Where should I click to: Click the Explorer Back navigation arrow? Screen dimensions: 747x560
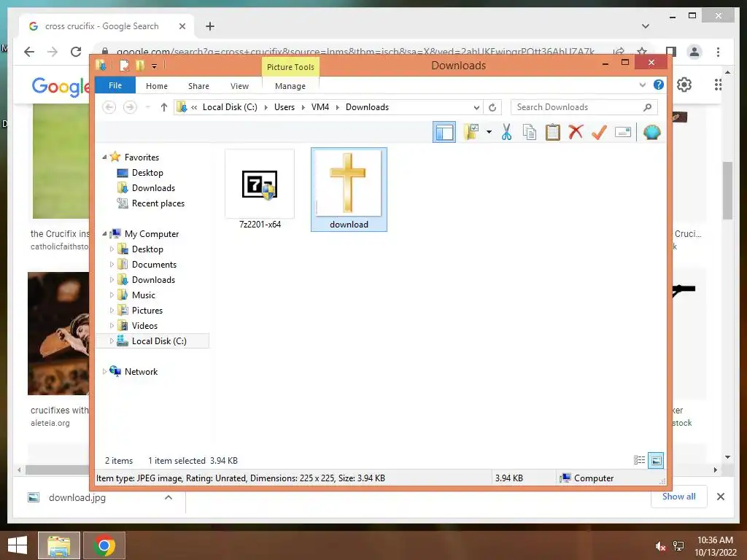point(109,107)
